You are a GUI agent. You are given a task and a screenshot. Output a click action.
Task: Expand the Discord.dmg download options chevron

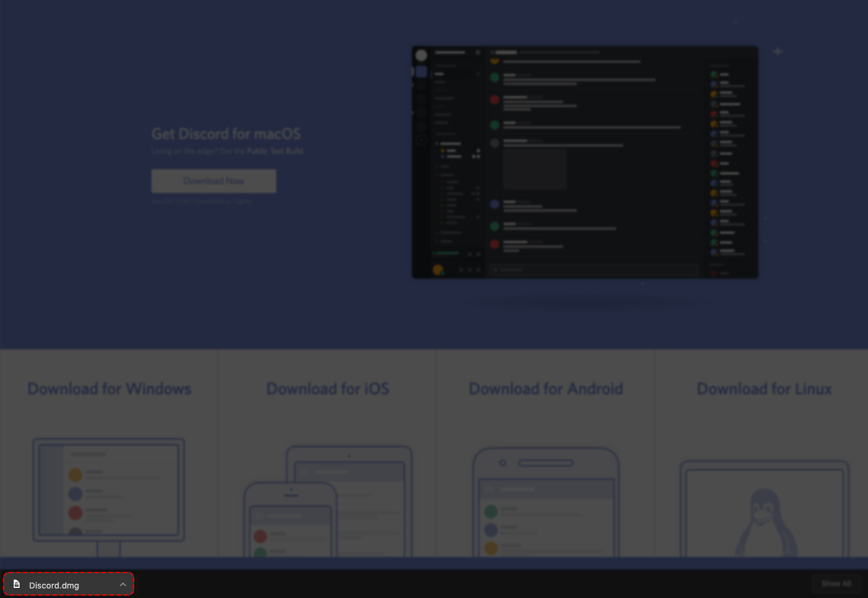click(123, 584)
